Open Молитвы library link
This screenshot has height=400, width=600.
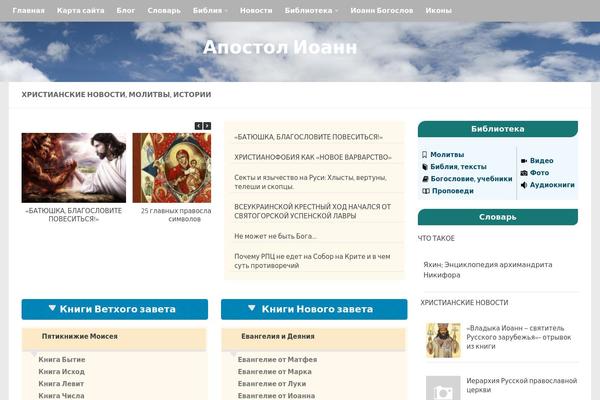click(x=447, y=155)
